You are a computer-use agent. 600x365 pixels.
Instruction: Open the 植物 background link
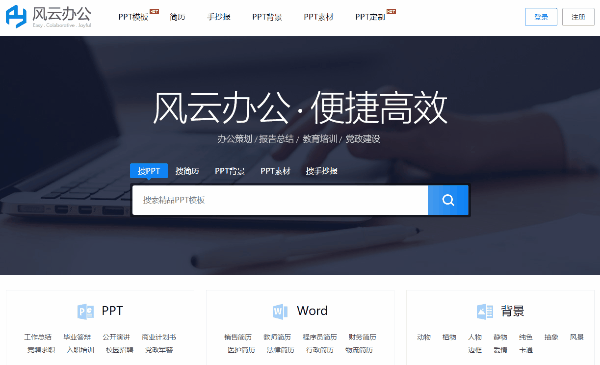[449, 337]
